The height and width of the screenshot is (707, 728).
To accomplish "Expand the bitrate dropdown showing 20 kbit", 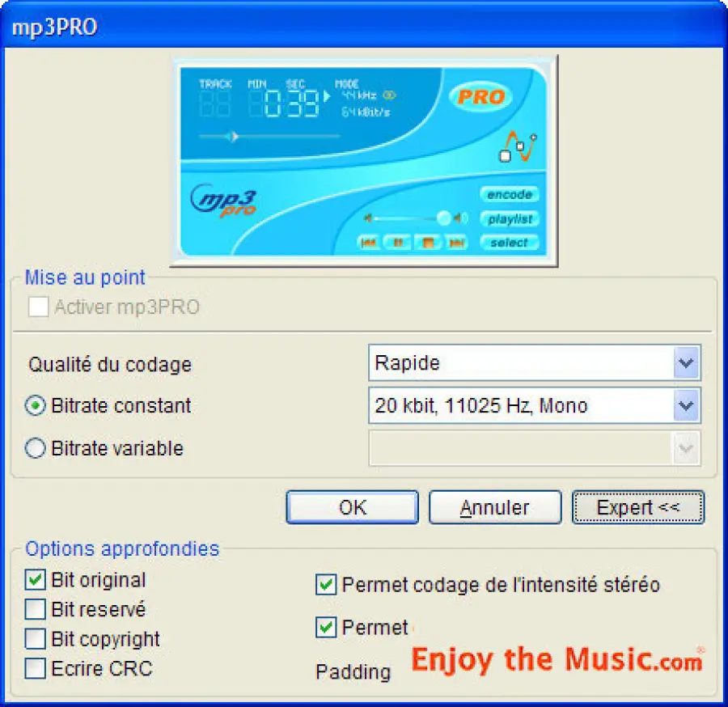I will click(685, 405).
